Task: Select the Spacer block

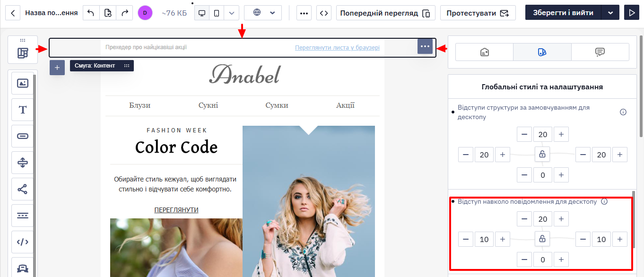Action: (23, 163)
